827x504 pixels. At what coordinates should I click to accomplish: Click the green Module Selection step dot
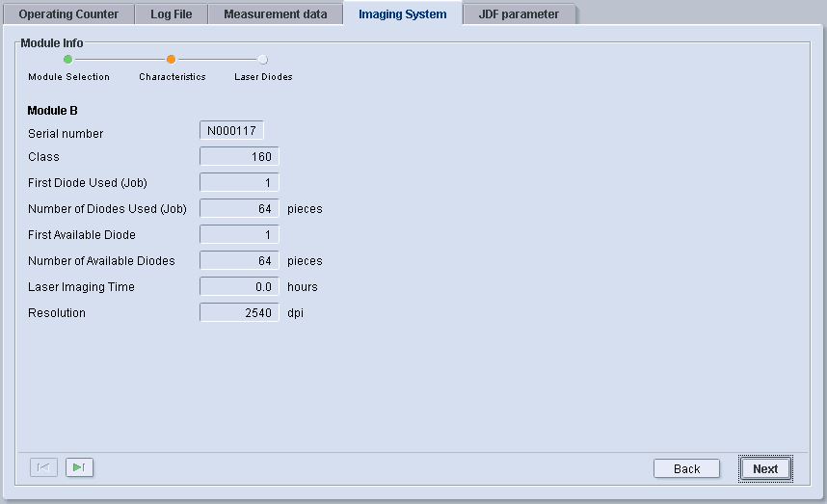68,60
